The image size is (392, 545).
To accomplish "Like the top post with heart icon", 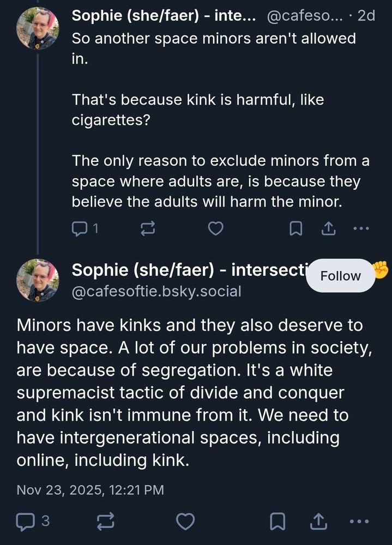I will [216, 229].
